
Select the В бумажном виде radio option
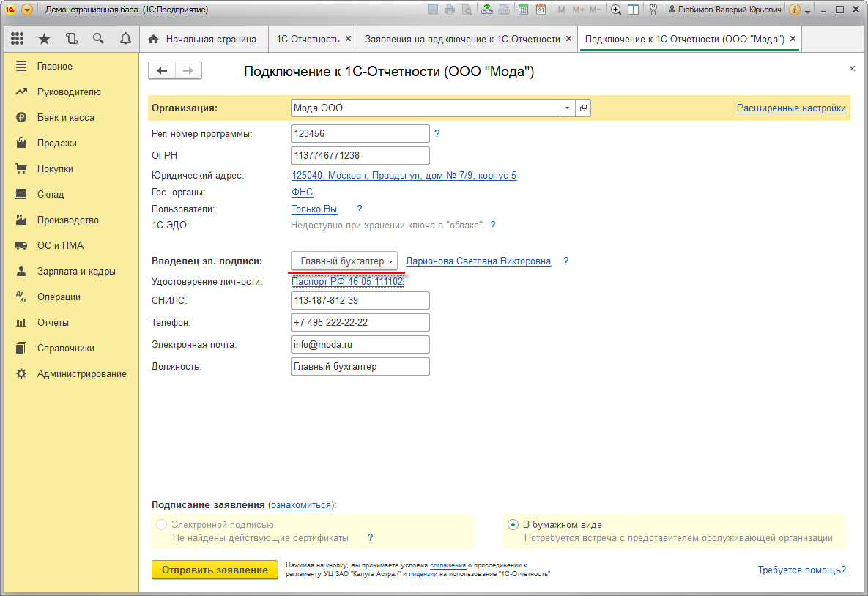point(513,525)
